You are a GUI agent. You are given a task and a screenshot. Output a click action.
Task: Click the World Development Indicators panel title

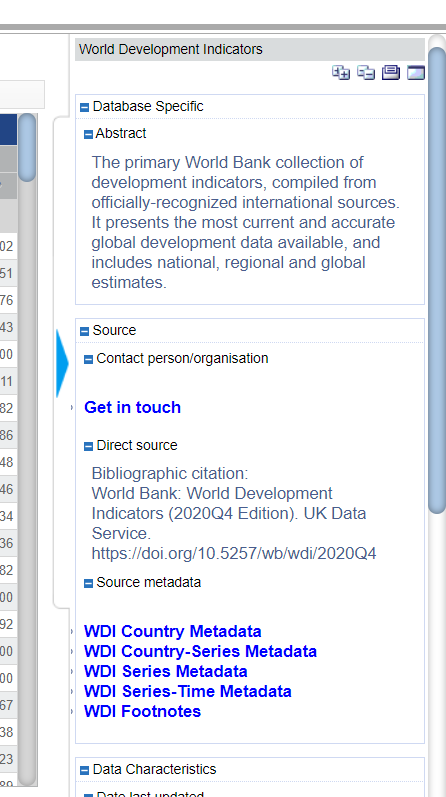pos(171,49)
